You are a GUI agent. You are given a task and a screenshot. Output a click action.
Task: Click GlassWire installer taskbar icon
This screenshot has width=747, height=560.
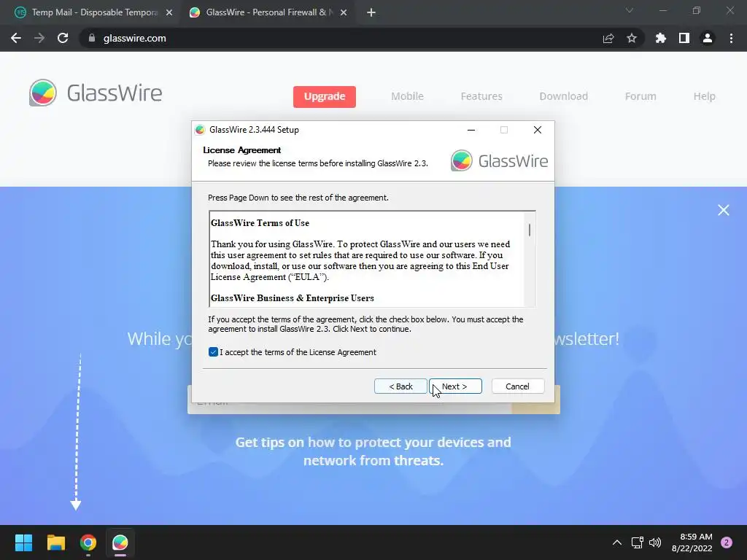click(x=120, y=542)
